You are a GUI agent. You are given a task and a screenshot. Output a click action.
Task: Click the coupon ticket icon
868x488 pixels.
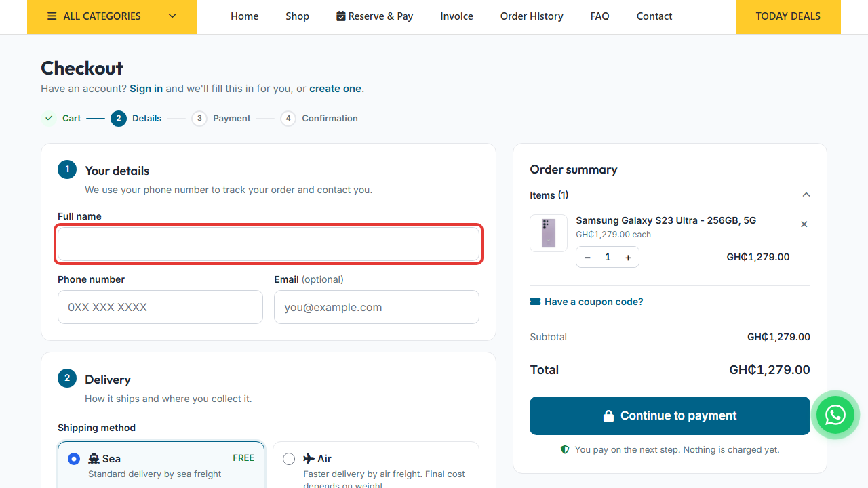pos(535,302)
